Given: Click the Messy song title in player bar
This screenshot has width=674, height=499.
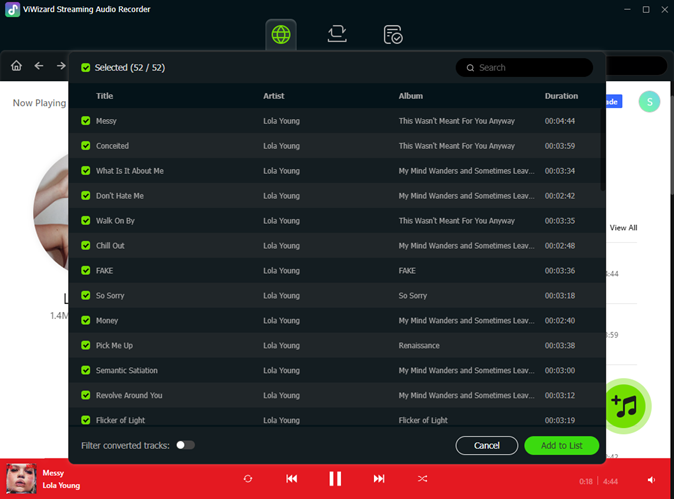Looking at the screenshot, I should 53,473.
